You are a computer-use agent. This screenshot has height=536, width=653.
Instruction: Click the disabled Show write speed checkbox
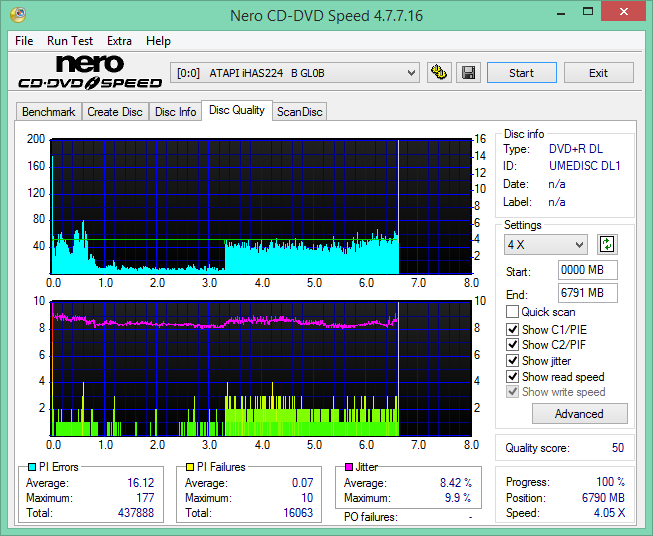coord(512,392)
